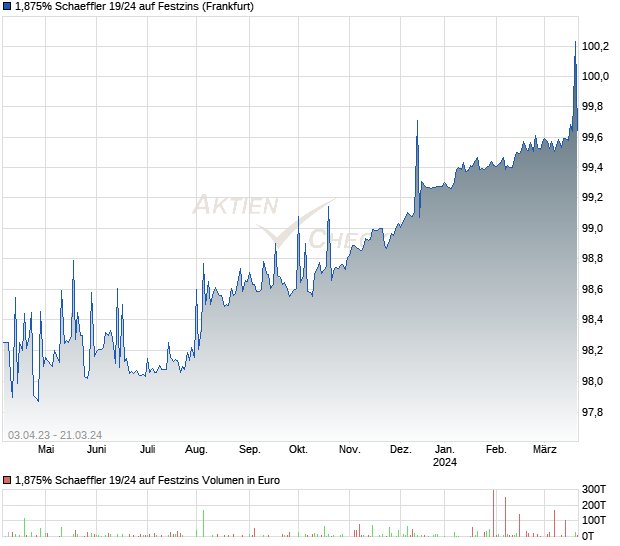Image resolution: width=620 pixels, height=546 pixels.
Task: Click the 'März' month label
Action: click(x=544, y=449)
